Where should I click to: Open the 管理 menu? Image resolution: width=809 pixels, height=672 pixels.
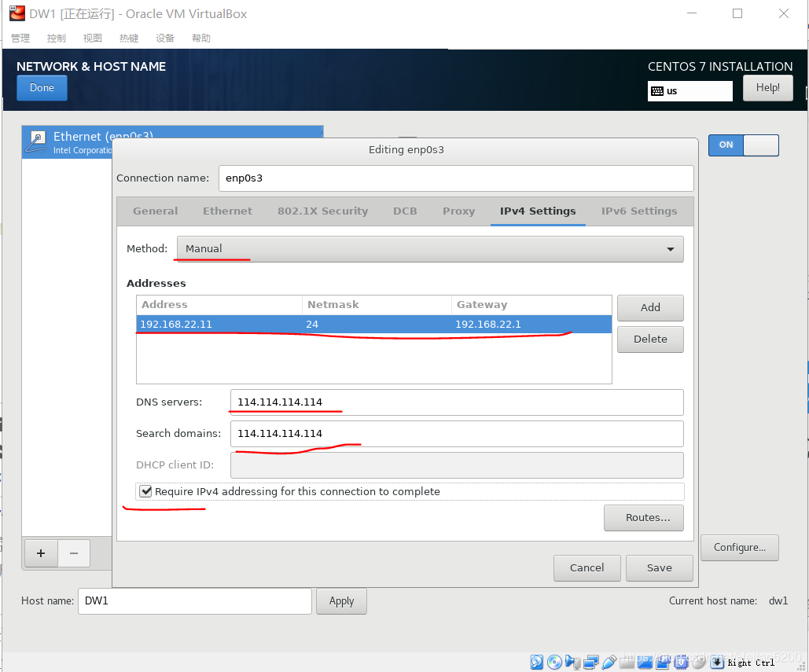coord(20,39)
